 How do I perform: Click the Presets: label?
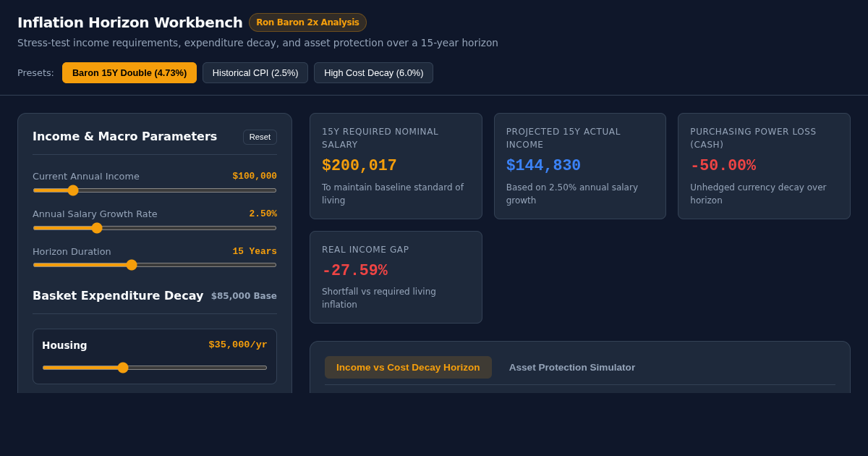click(35, 72)
